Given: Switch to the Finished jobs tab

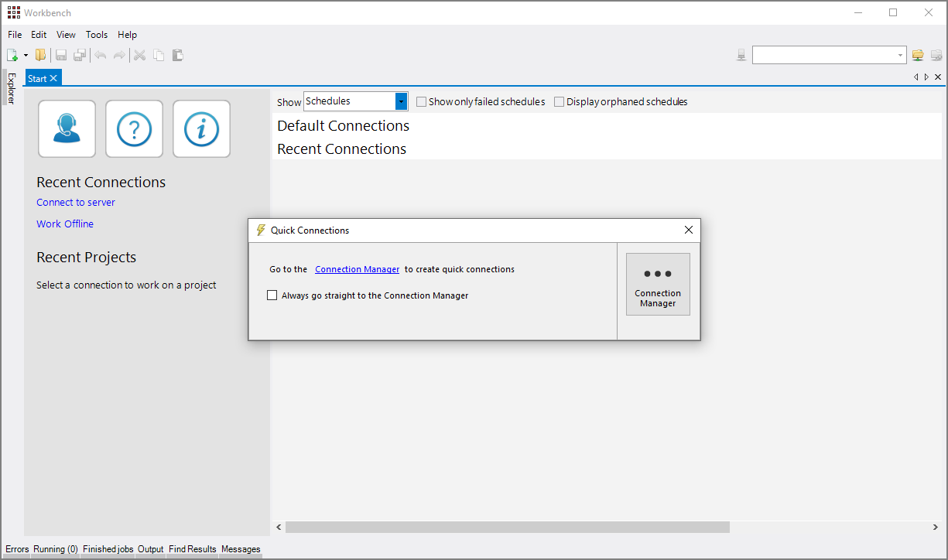Looking at the screenshot, I should (108, 549).
